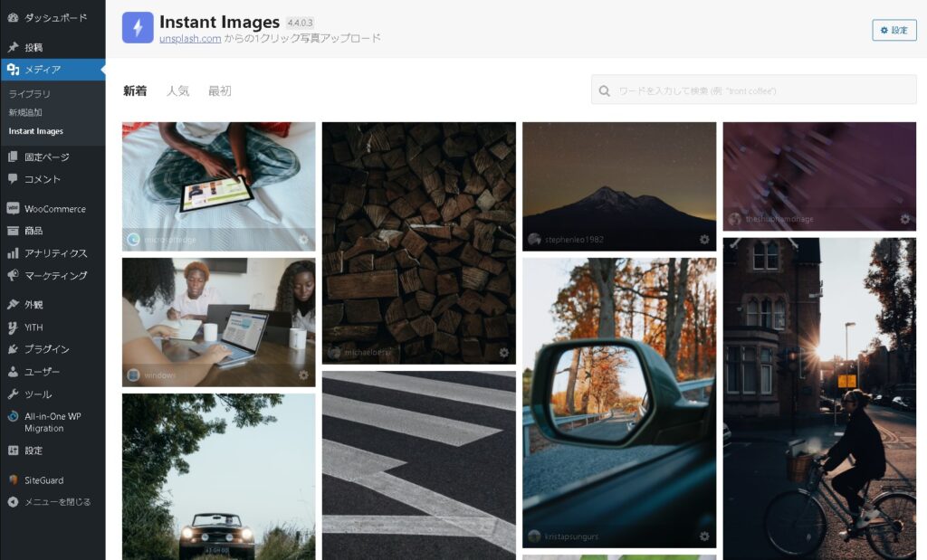The width and height of the screenshot is (927, 560).
Task: Select the 新着 tab
Action: [x=135, y=91]
